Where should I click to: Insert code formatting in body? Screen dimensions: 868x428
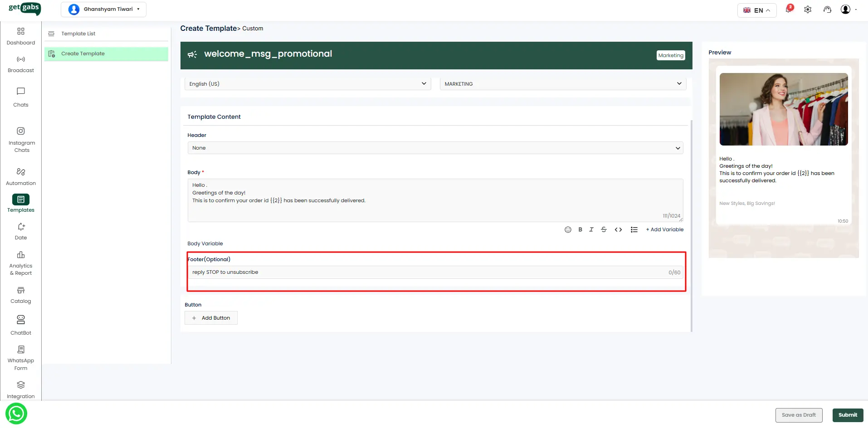click(x=618, y=230)
